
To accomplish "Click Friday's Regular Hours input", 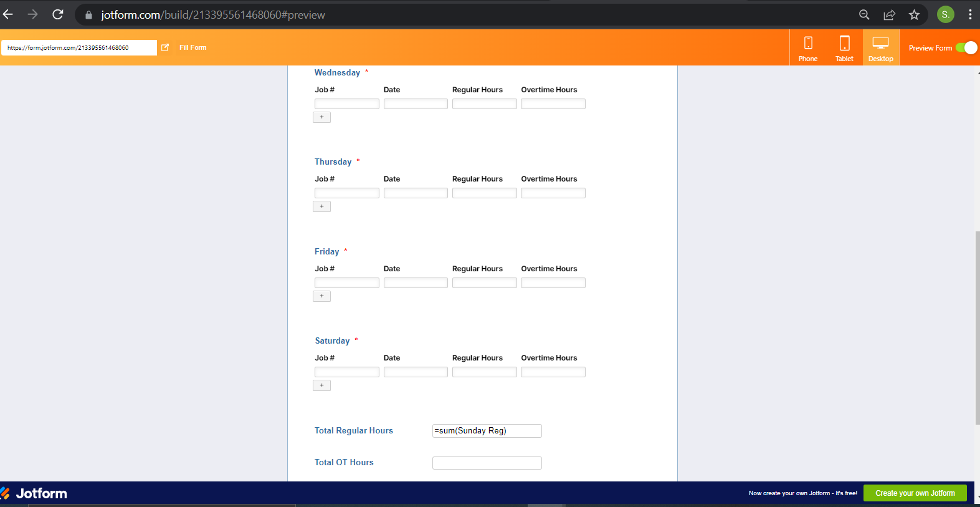I will (484, 283).
